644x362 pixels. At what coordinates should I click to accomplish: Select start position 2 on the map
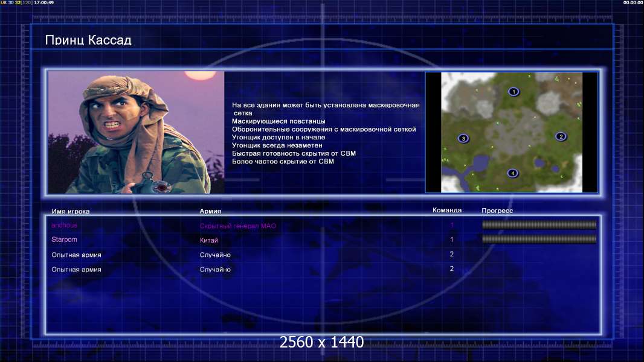pos(561,136)
